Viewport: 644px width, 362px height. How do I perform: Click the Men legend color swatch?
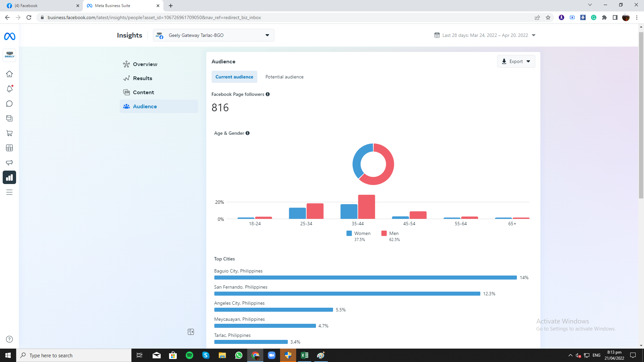(x=384, y=233)
